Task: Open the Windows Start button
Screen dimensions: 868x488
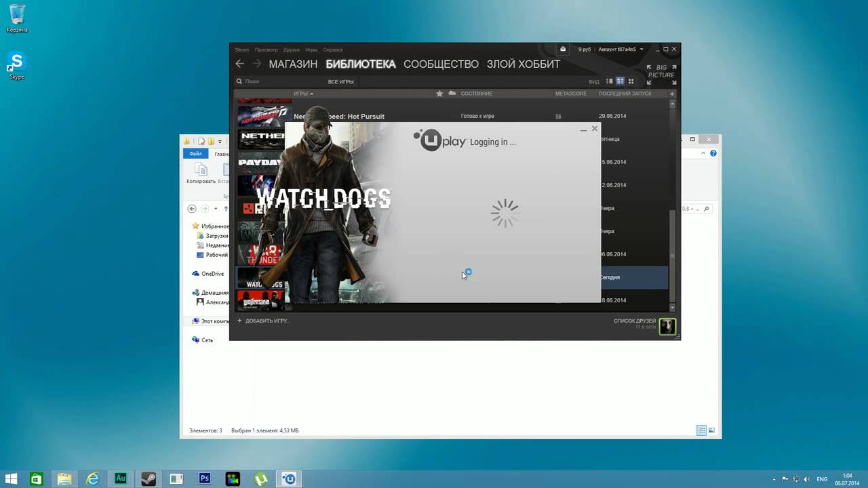Action: coord(11,479)
